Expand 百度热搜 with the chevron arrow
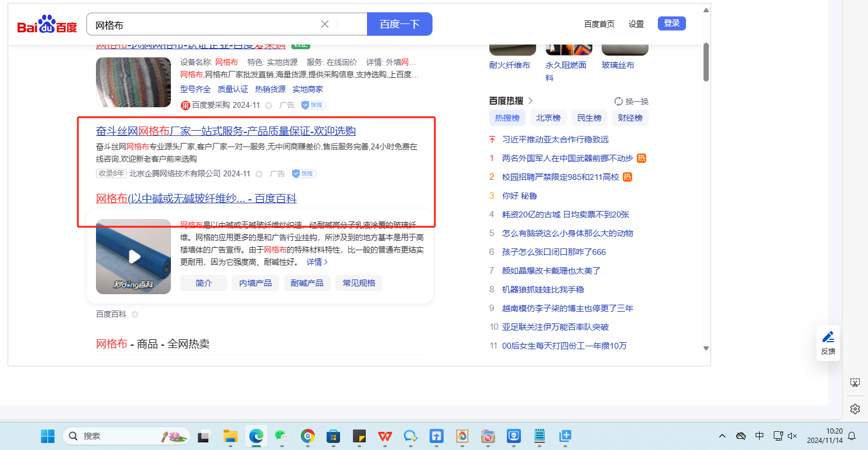Viewport: 868px width, 450px height. [x=530, y=101]
